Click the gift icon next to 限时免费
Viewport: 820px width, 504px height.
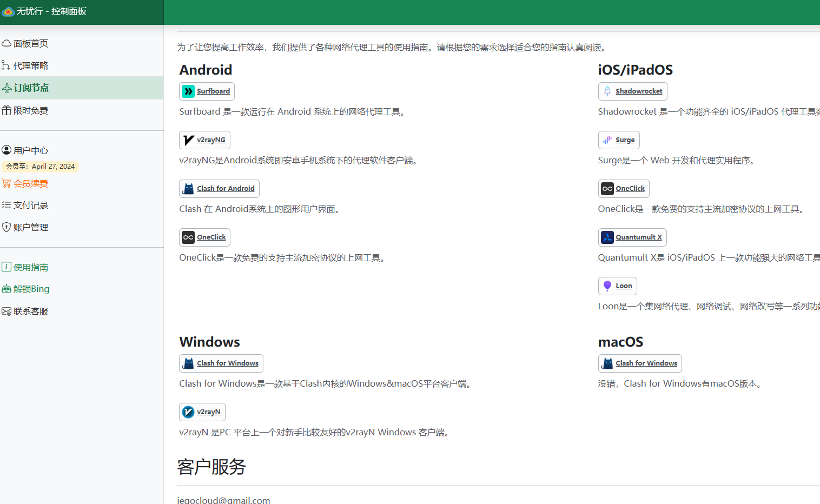(6, 110)
